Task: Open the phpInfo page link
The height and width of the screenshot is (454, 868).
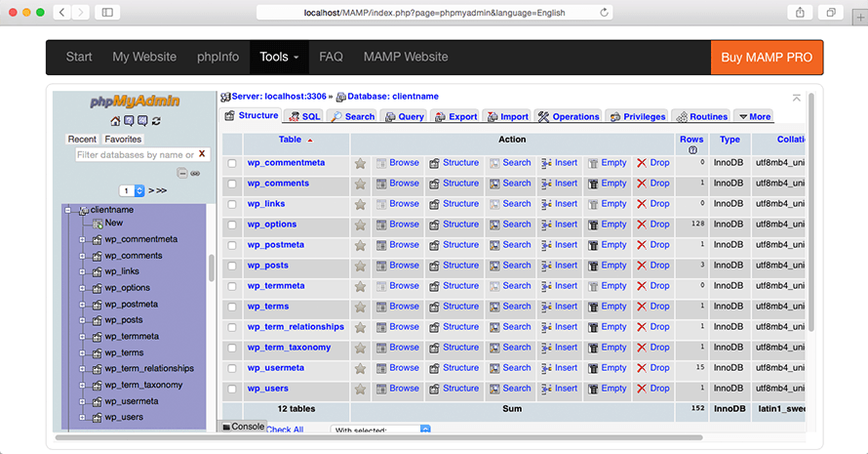Action: coord(218,57)
